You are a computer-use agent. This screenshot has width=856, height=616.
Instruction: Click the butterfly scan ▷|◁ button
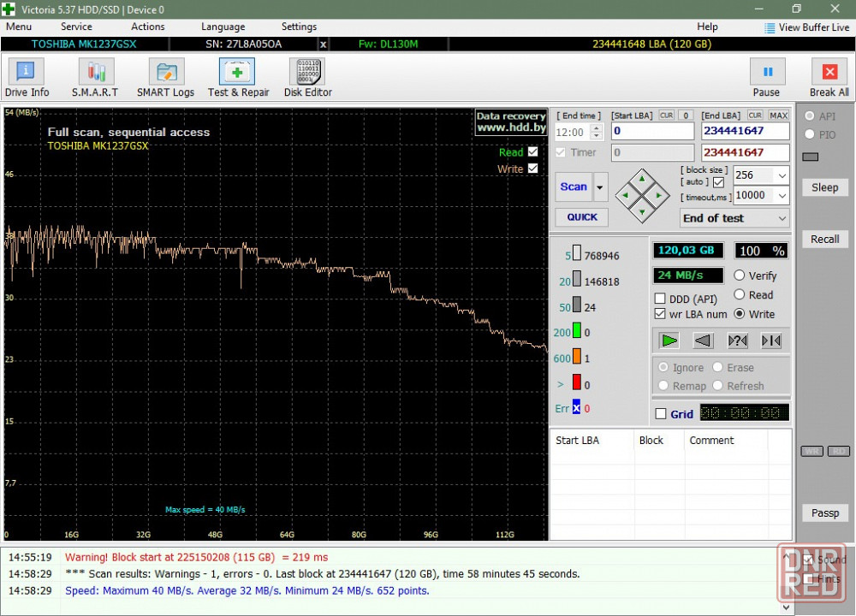coord(771,341)
